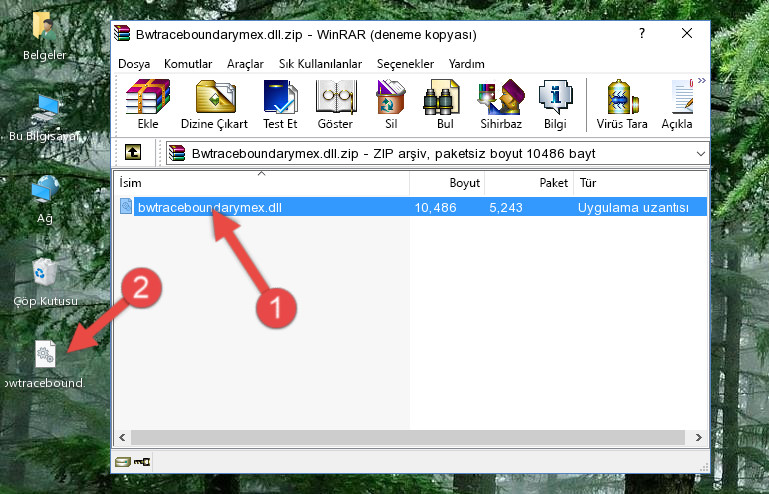This screenshot has width=769, height=494.
Task: Go up one folder level
Action: click(133, 153)
